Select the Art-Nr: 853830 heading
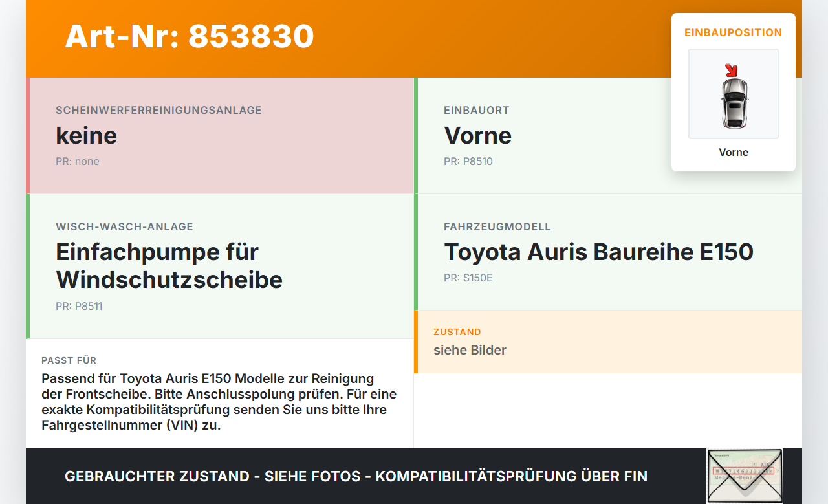 tap(190, 36)
